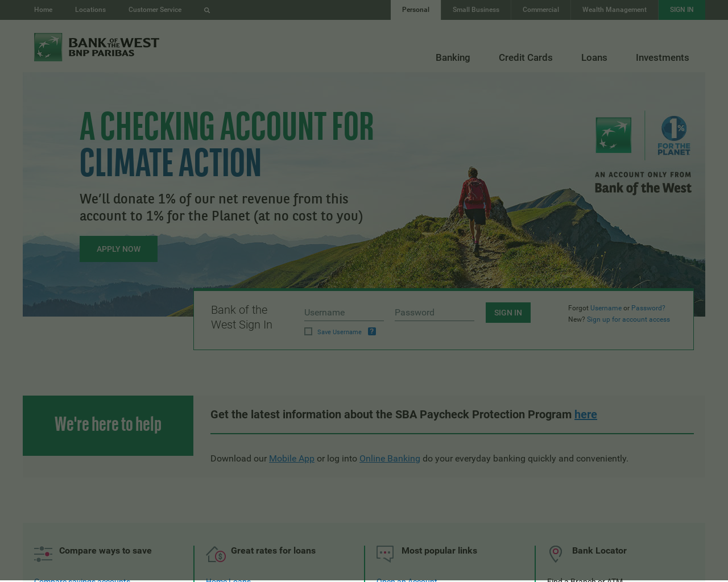Switch to the Commercial tab
Screen dimensions: 728x582
(541, 10)
